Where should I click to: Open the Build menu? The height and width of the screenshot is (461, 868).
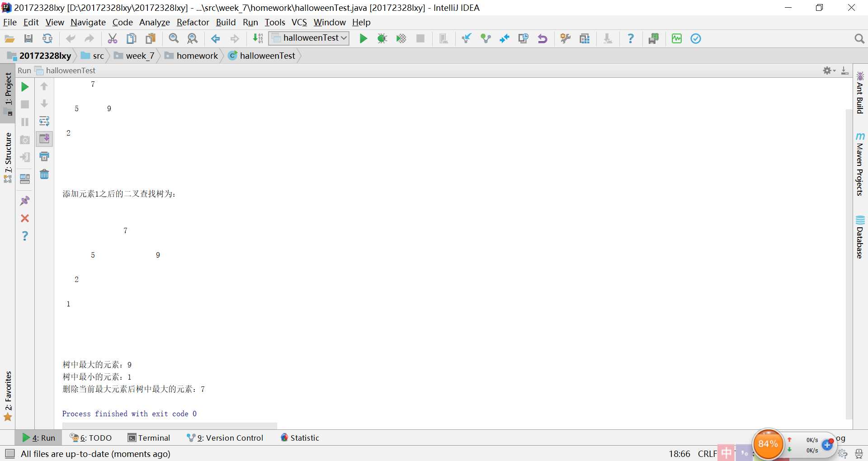click(226, 22)
